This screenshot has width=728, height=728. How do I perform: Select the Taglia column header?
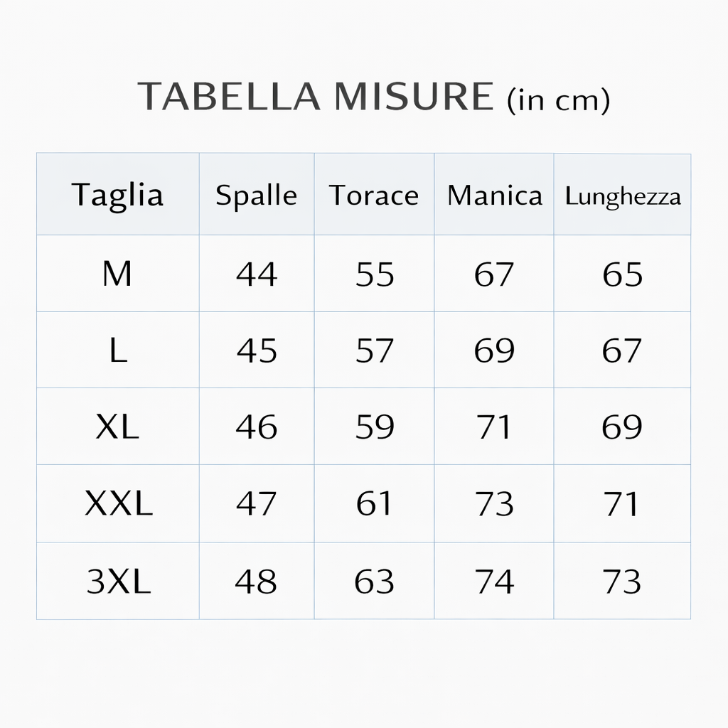click(x=117, y=195)
